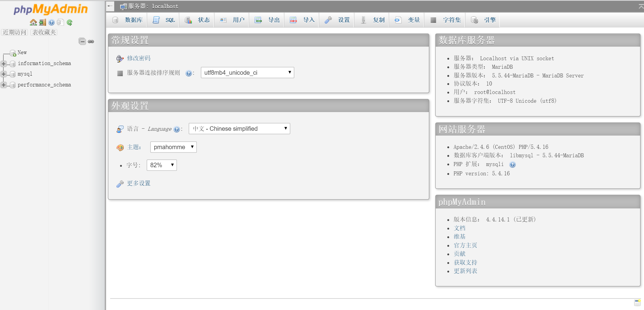Click the logout door icon
The image size is (644, 310).
point(42,22)
